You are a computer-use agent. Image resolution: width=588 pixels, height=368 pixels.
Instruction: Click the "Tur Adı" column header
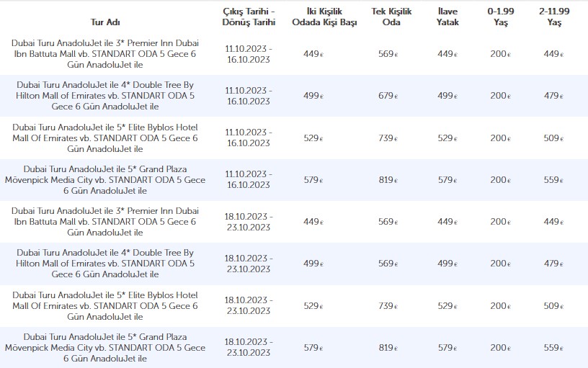tap(104, 22)
